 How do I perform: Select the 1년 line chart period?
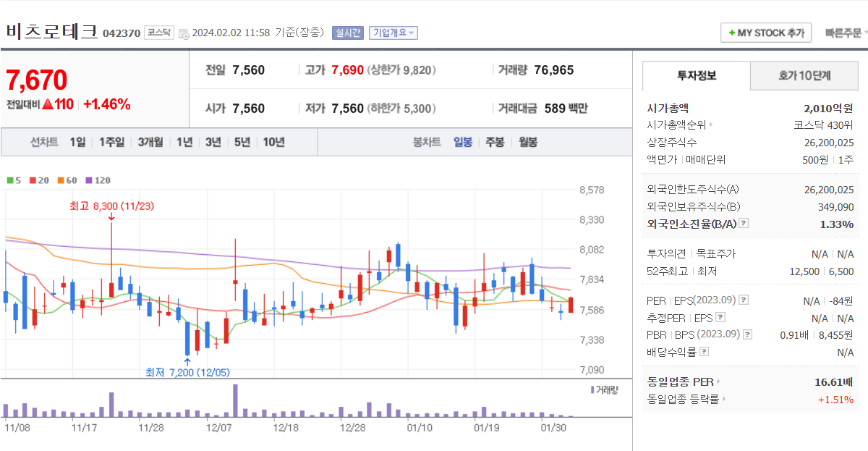(184, 142)
